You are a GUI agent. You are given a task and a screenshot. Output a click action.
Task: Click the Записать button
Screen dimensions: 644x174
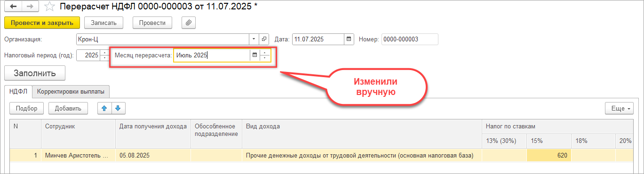tap(104, 22)
